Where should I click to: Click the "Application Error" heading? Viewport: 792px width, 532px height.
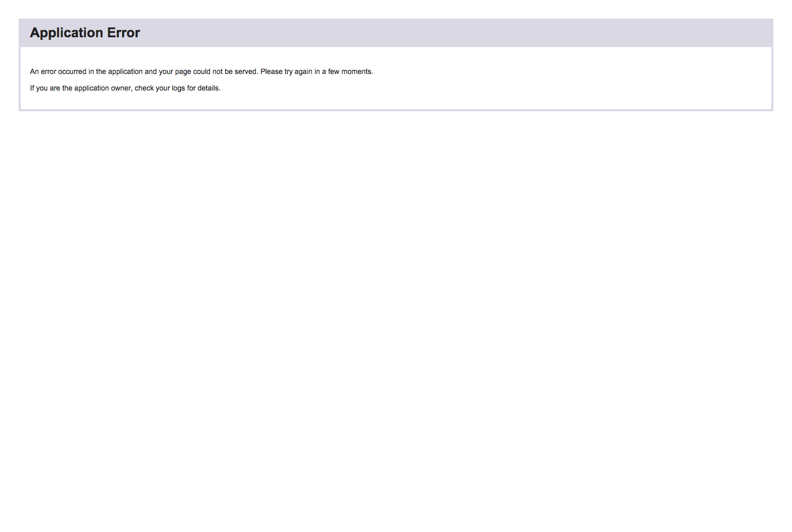(x=85, y=33)
